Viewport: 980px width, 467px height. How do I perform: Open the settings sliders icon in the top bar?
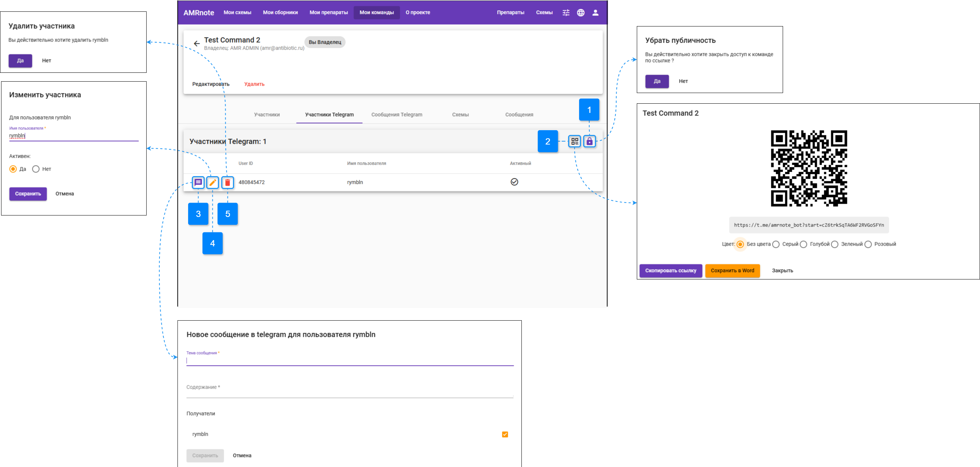(x=566, y=13)
